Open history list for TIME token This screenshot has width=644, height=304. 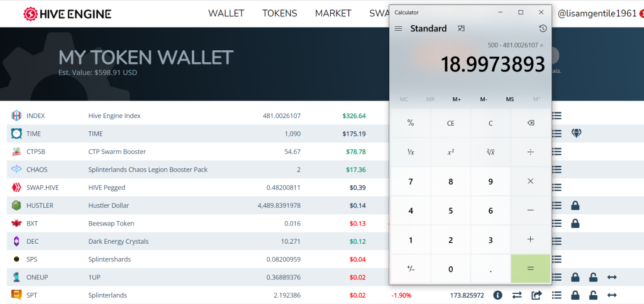point(557,133)
